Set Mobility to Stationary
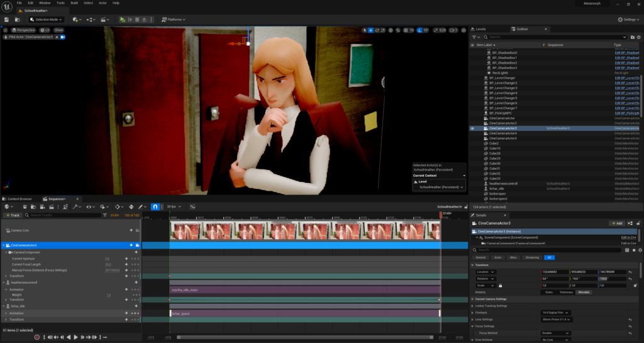The image size is (644, 343). point(566,292)
